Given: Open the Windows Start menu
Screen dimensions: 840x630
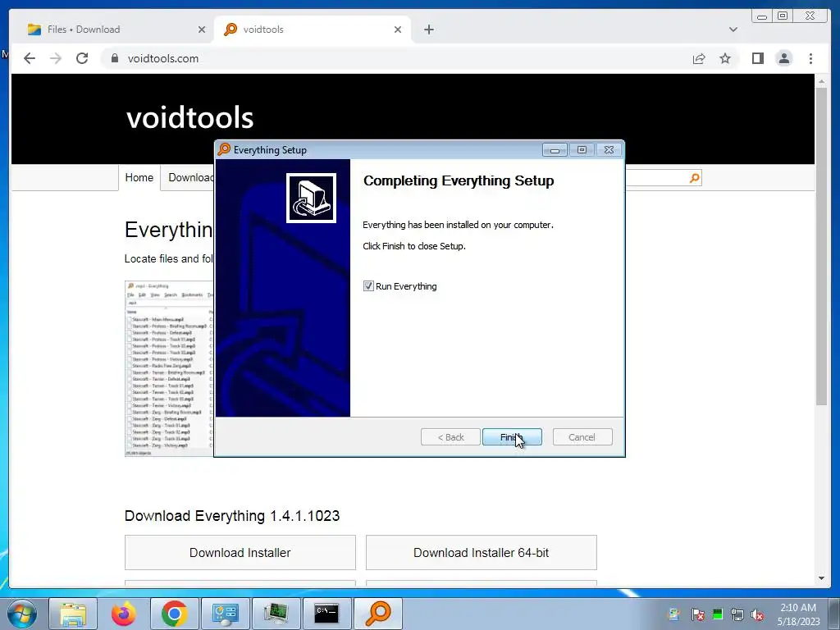Looking at the screenshot, I should tap(22, 614).
